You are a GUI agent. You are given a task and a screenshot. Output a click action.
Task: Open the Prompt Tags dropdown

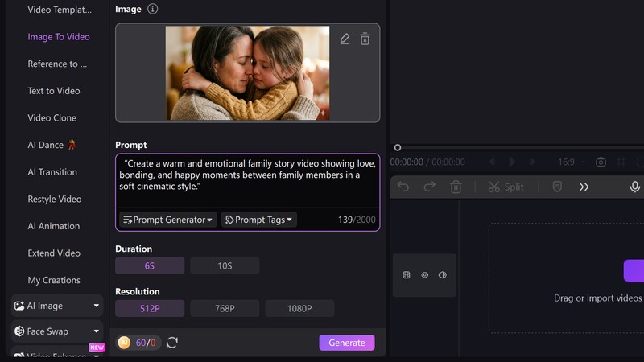[x=258, y=220]
